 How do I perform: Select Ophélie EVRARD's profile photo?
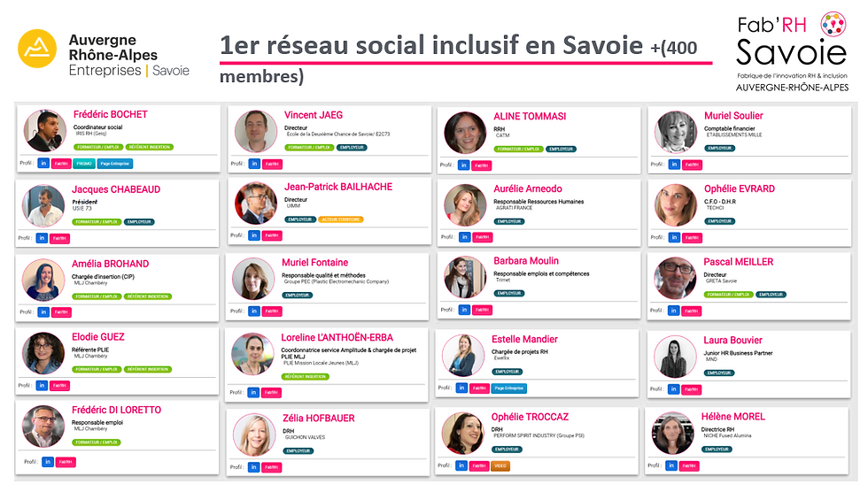pyautogui.click(x=675, y=205)
